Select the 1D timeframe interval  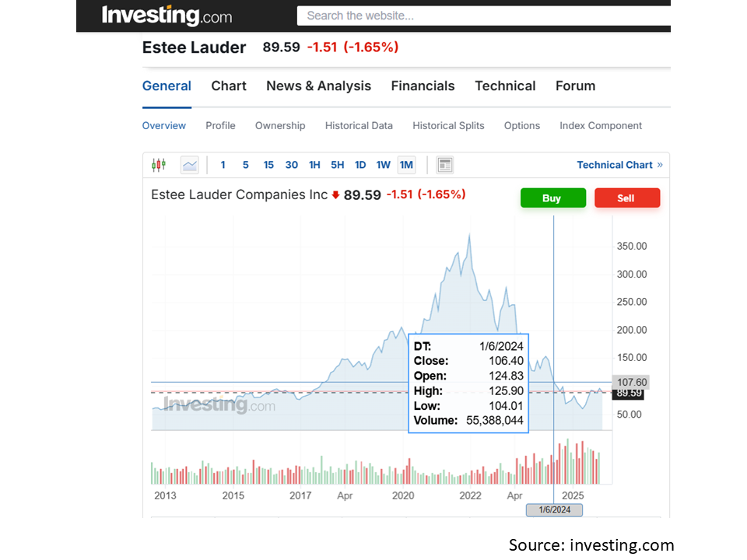pyautogui.click(x=360, y=165)
